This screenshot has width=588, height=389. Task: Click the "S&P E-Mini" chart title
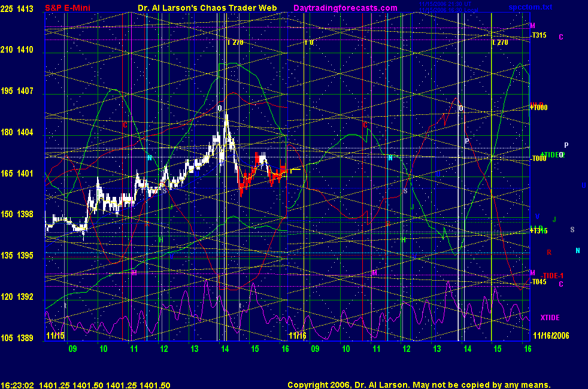68,8
